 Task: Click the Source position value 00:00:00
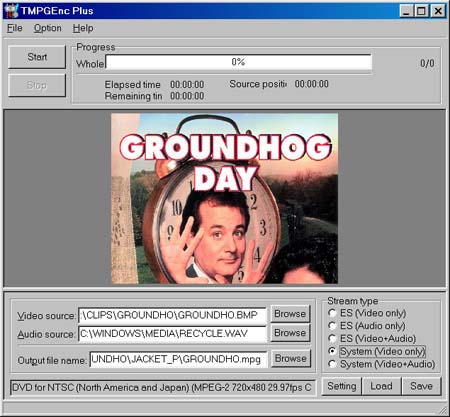312,84
